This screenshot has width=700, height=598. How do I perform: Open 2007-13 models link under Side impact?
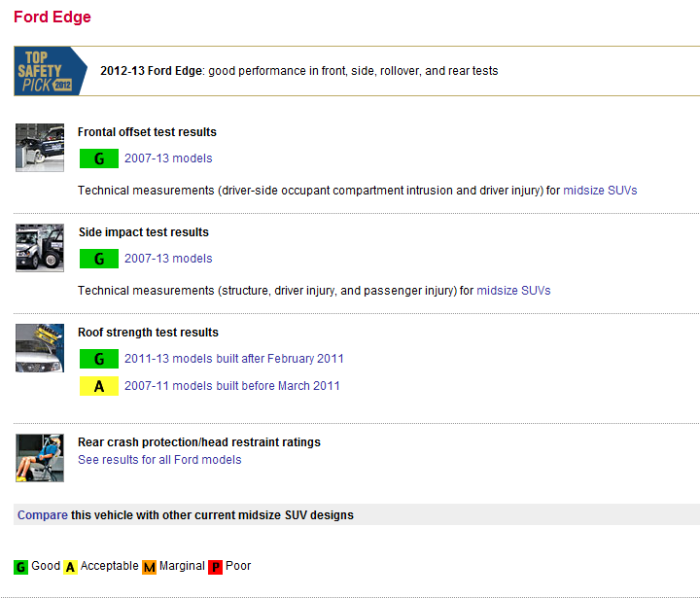(x=168, y=259)
